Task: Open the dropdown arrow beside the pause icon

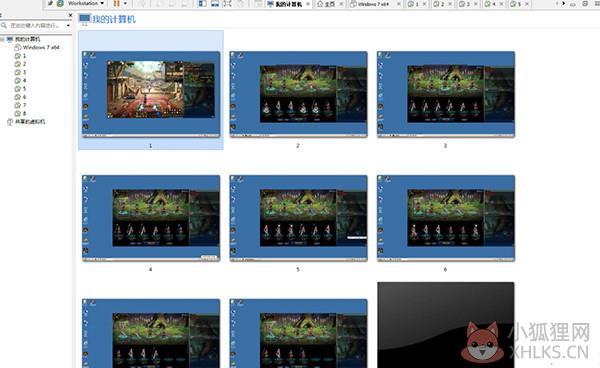Action: tap(125, 3)
